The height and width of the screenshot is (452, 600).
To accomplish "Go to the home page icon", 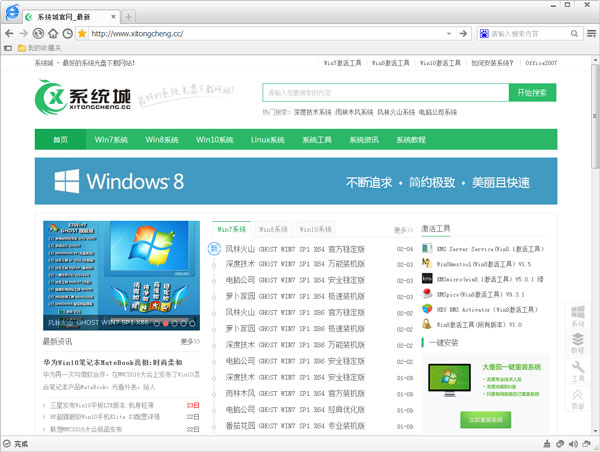I will (x=53, y=34).
